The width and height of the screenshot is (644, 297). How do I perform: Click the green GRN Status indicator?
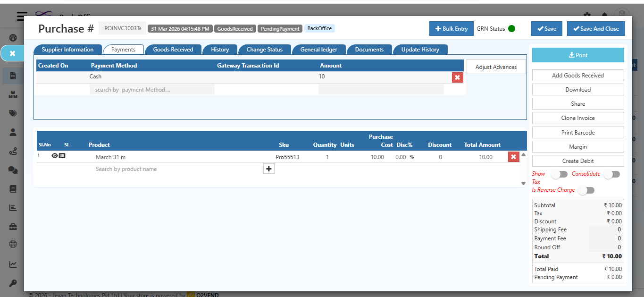[x=511, y=29]
